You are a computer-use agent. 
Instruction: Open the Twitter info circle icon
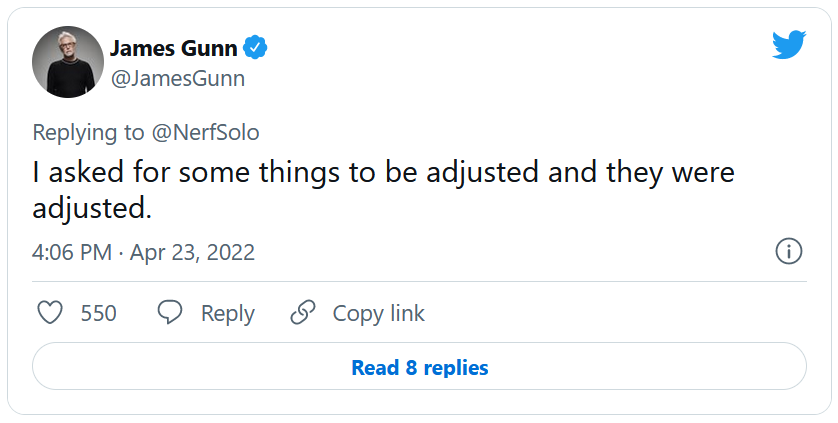tap(789, 252)
